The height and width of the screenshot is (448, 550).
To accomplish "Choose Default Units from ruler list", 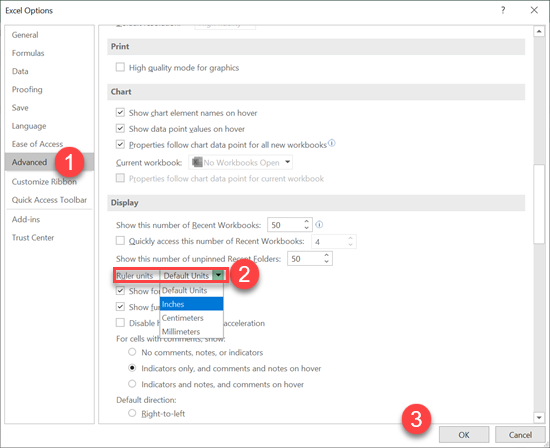I will point(192,290).
